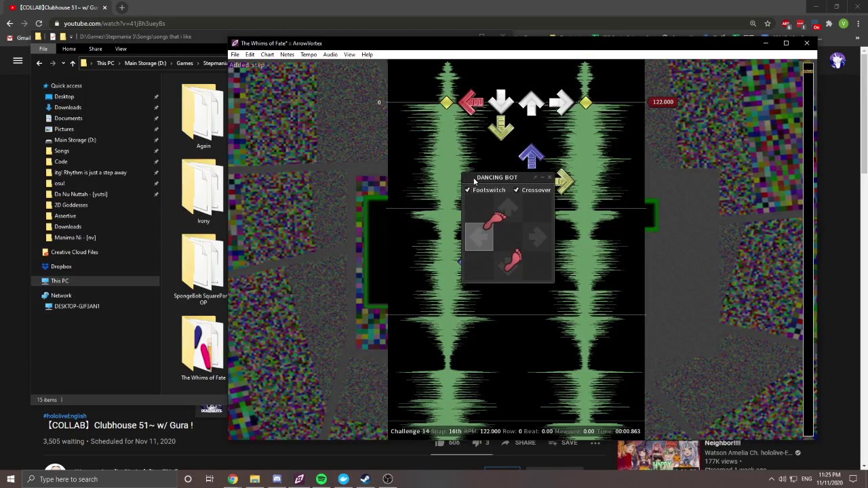Viewport: 868px width, 488px height.
Task: Open ArrowVortex Tempo menu
Action: (x=309, y=55)
